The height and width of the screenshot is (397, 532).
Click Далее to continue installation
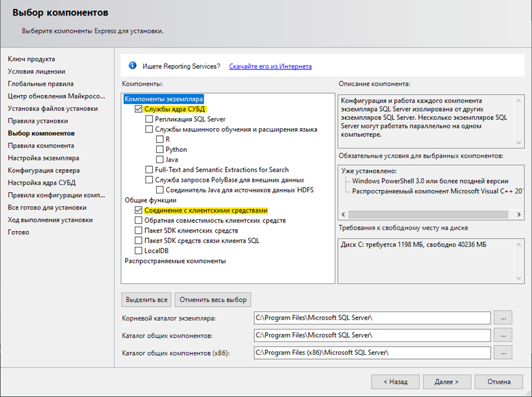pyautogui.click(x=446, y=382)
